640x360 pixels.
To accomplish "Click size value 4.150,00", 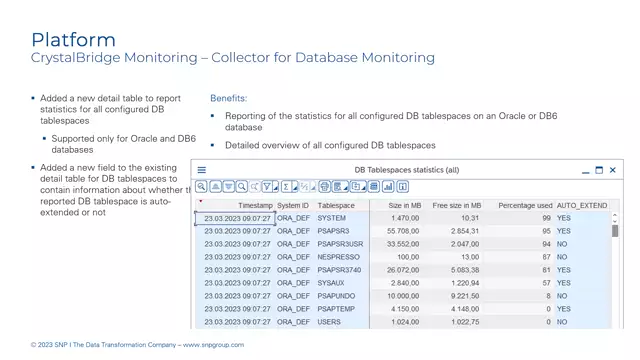I will (x=405, y=309).
